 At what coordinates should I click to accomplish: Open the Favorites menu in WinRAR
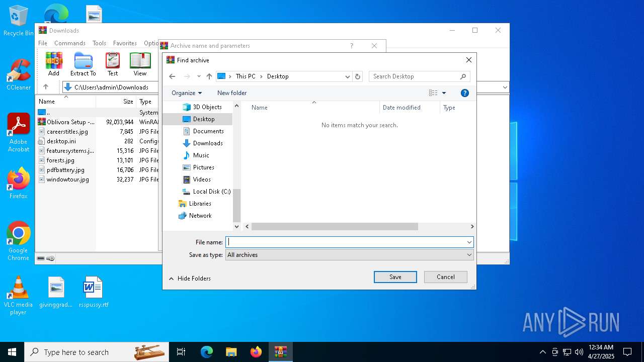pos(125,43)
